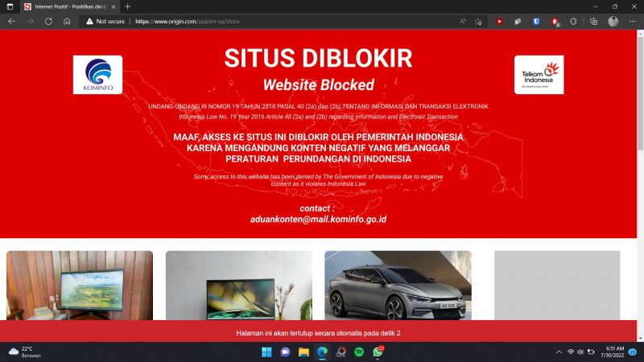Open the gray Kia car article thumbnail

398,286
